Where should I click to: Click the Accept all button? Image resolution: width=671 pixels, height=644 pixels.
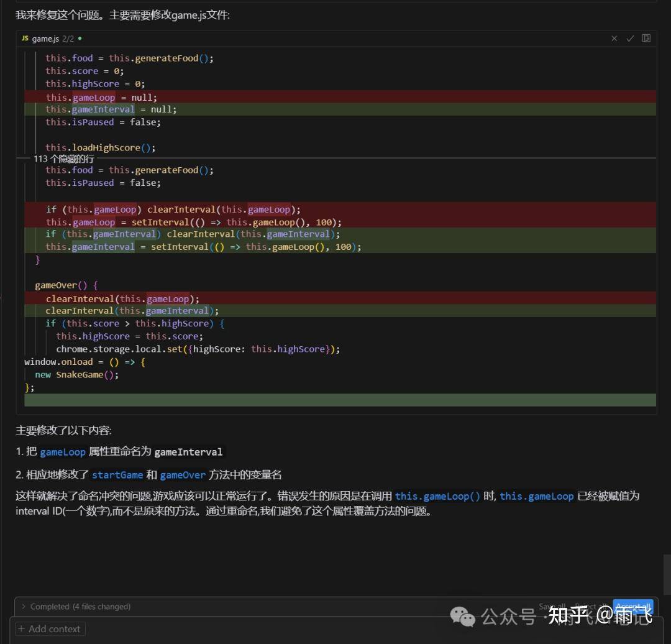click(x=633, y=606)
